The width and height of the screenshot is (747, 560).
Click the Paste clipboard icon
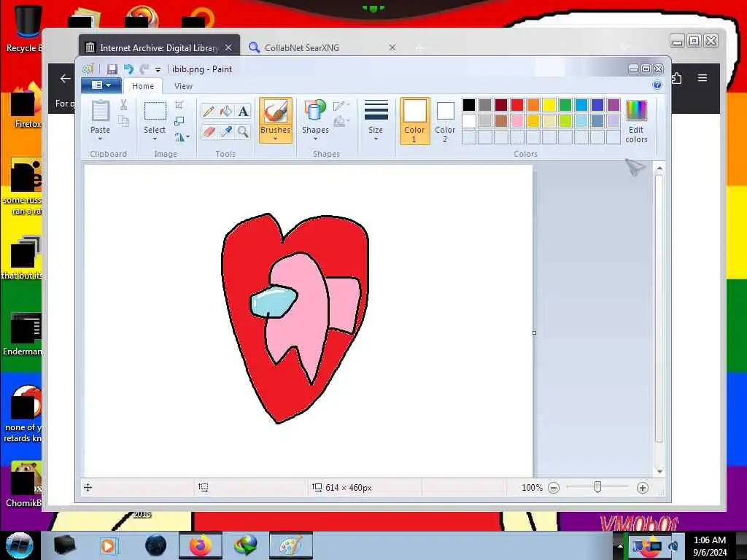[100, 111]
